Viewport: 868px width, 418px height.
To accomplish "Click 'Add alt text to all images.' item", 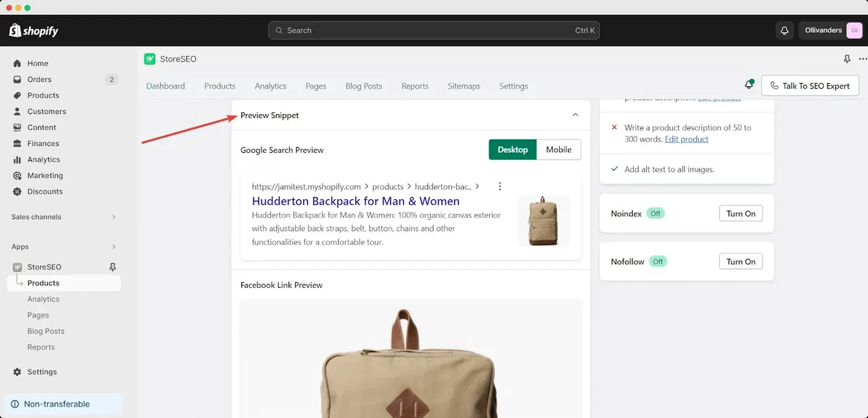I will point(670,169).
